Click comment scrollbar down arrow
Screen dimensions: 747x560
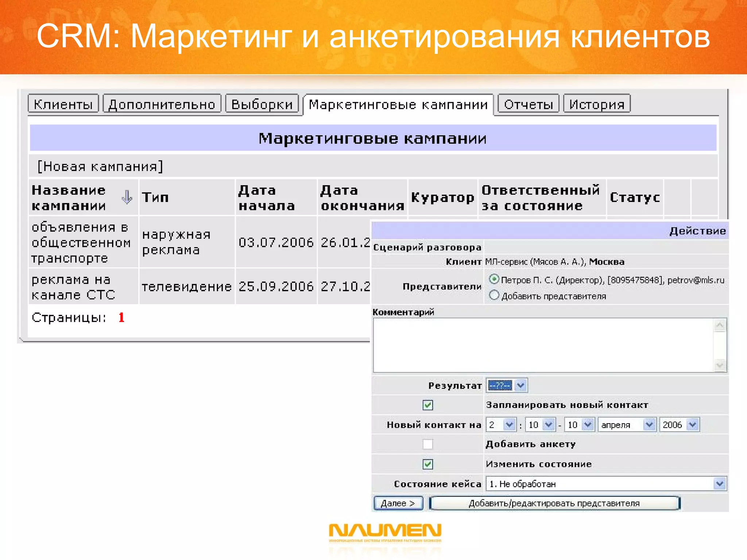click(720, 365)
